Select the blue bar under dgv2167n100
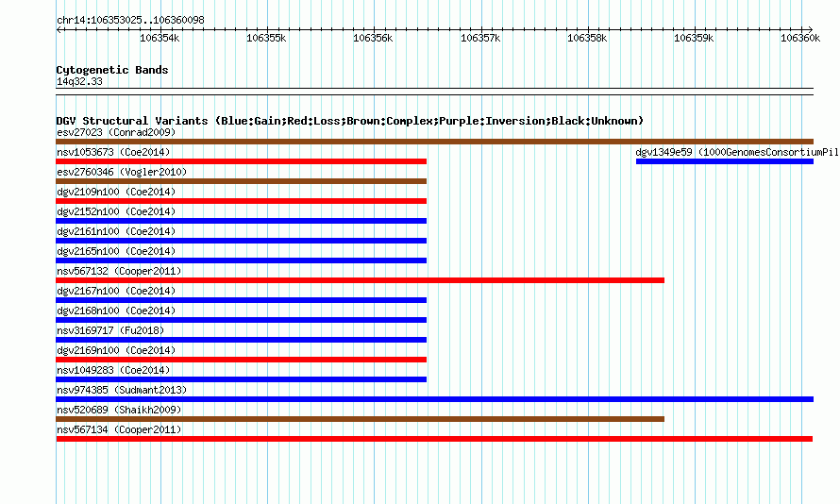The width and height of the screenshot is (840, 504). coord(241,300)
